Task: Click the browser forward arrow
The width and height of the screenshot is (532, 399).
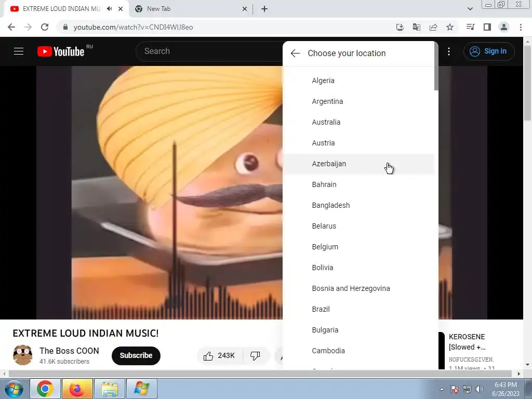Action: point(28,27)
